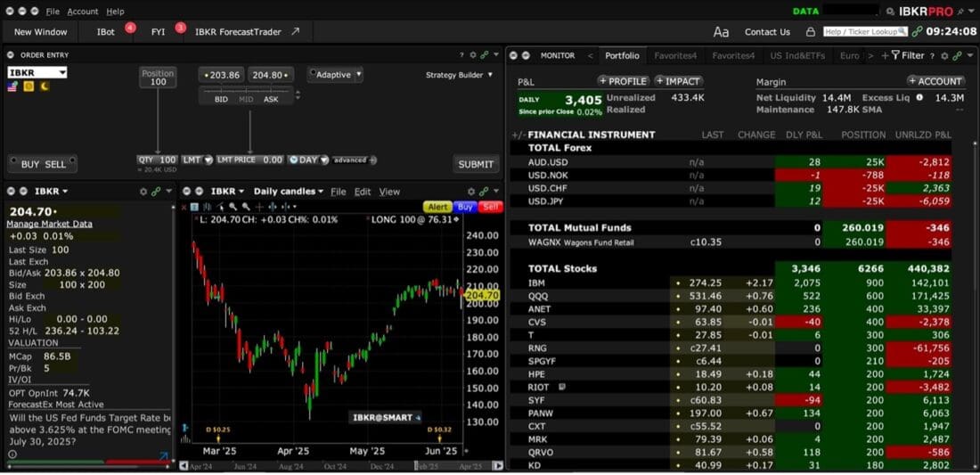
Task: Open the Monitor panel settings gear
Action: pyautogui.click(x=944, y=55)
